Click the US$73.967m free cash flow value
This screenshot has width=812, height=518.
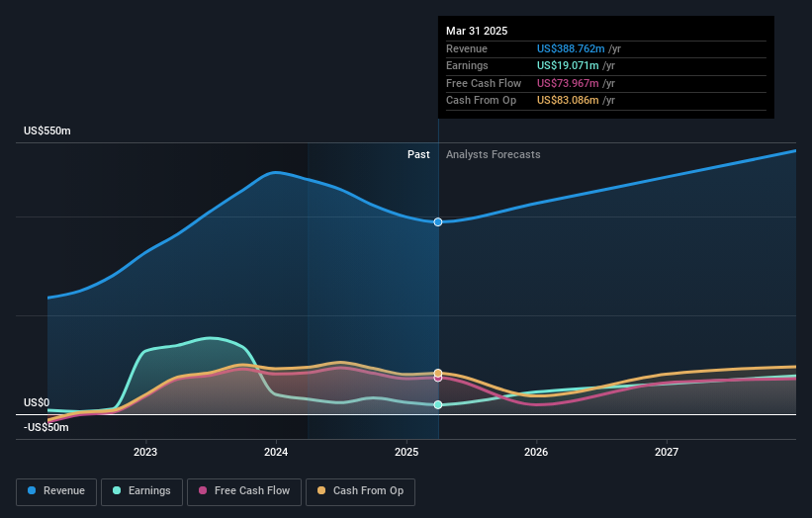pos(568,83)
